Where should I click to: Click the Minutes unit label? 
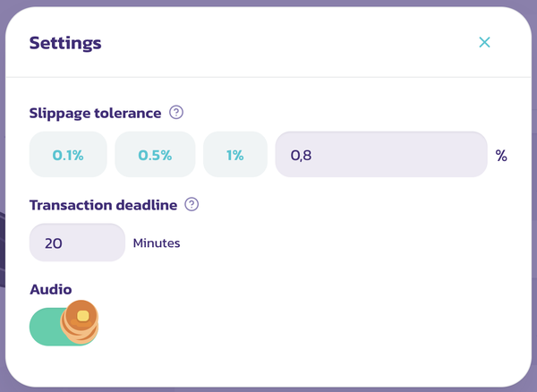pos(157,243)
